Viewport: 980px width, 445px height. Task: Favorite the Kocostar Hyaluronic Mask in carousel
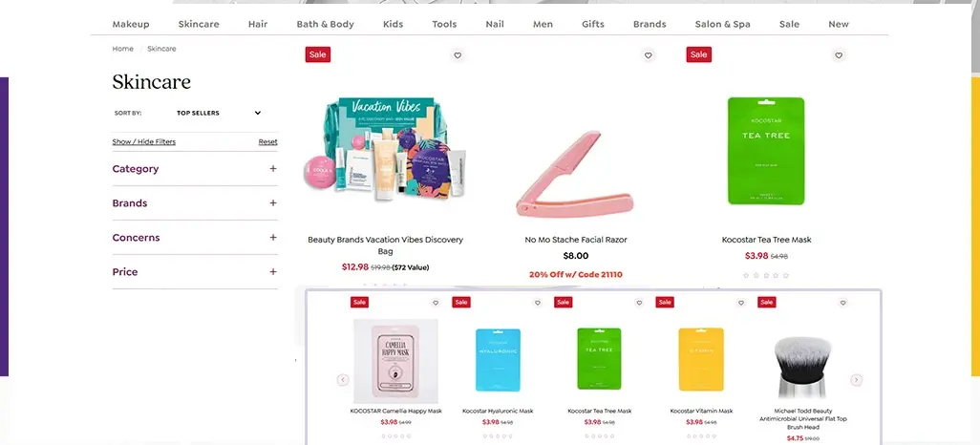(538, 303)
